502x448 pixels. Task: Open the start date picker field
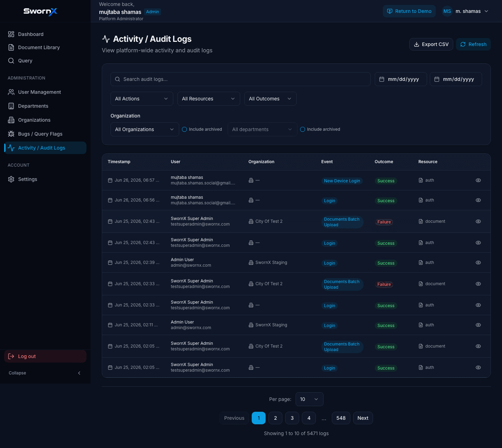[x=401, y=79]
